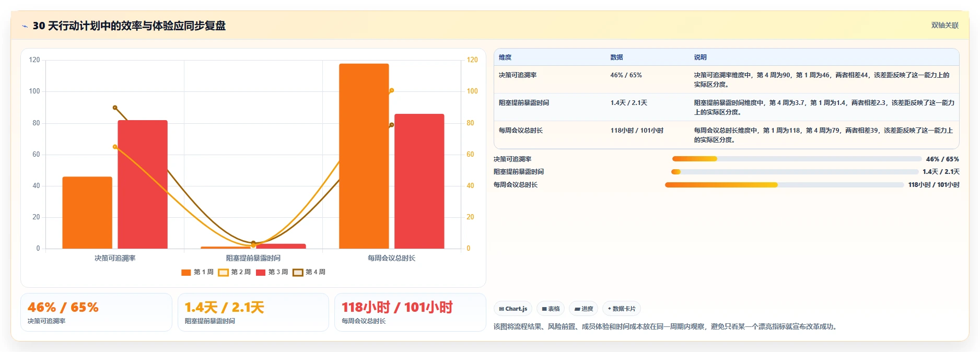Click the red bar for 每周会议总时长

tap(419, 181)
